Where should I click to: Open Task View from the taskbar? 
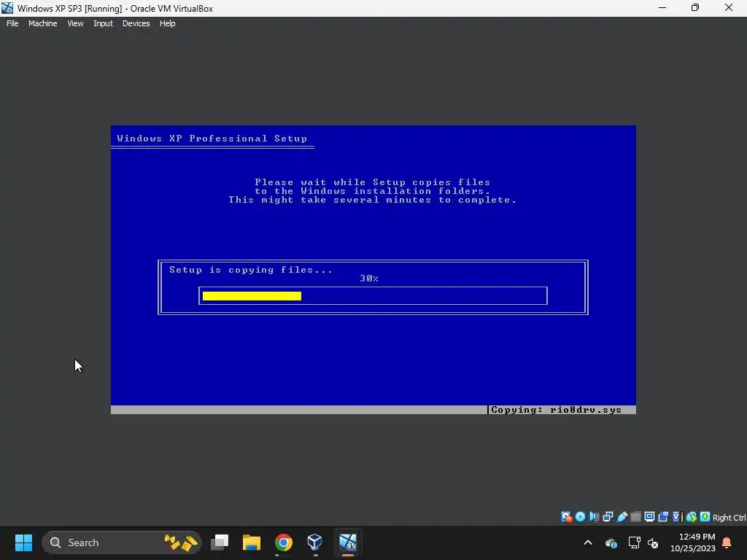pyautogui.click(x=220, y=542)
